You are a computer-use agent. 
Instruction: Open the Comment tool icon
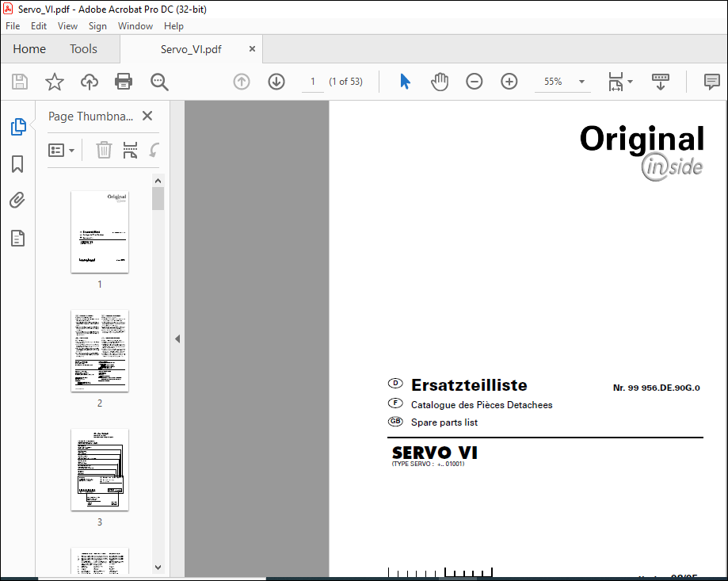coord(711,82)
